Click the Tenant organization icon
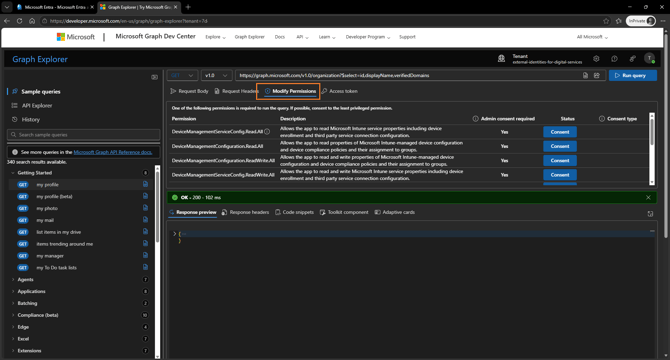 (501, 59)
